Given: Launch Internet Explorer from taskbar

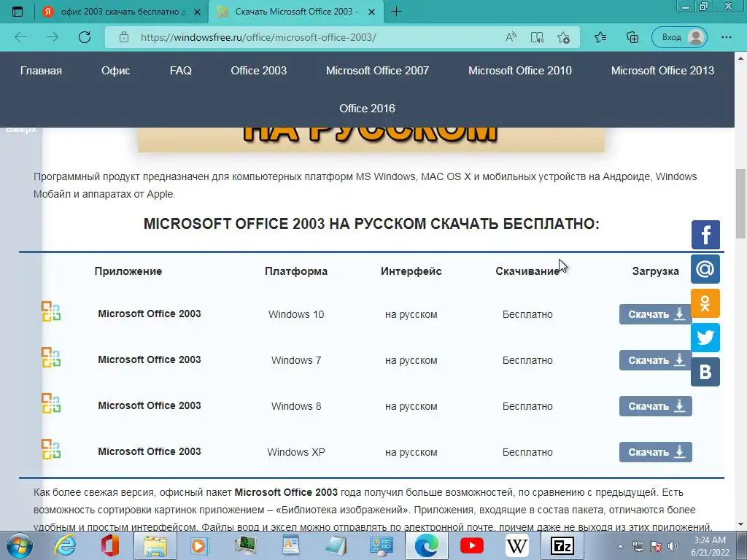Looking at the screenshot, I should (65, 545).
